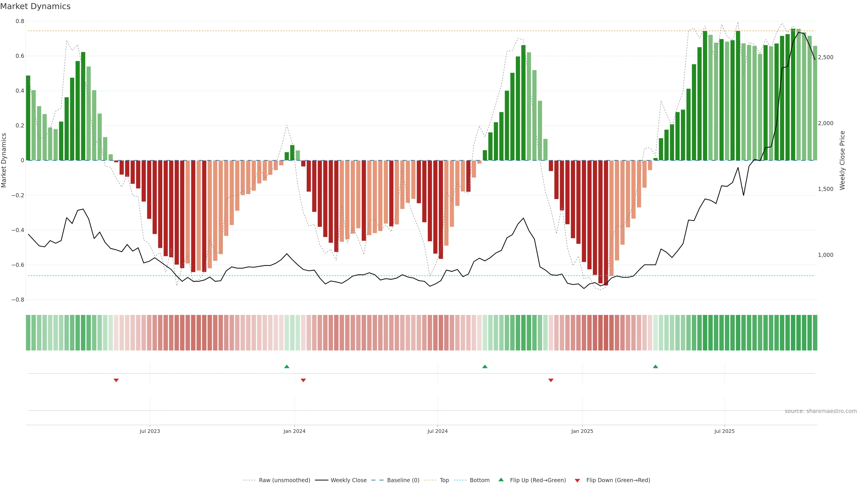868x488 pixels.
Task: Click the first green heatmap strip cell
Action: pyautogui.click(x=28, y=333)
